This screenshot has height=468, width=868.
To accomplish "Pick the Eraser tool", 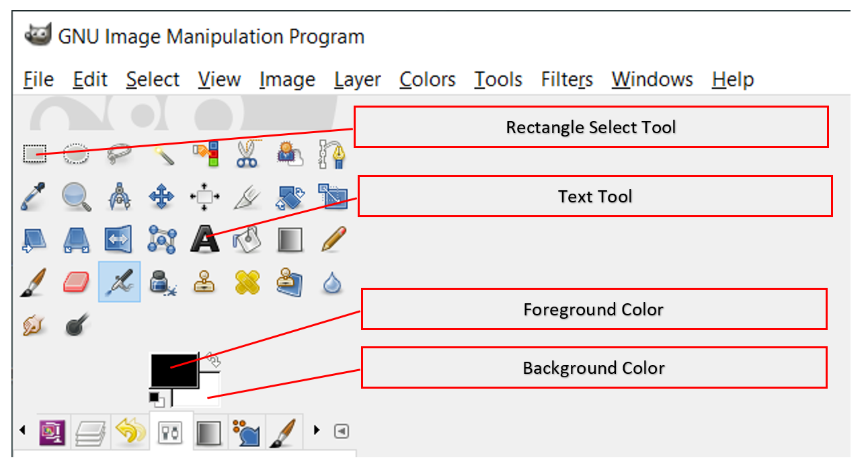I will coord(76,282).
